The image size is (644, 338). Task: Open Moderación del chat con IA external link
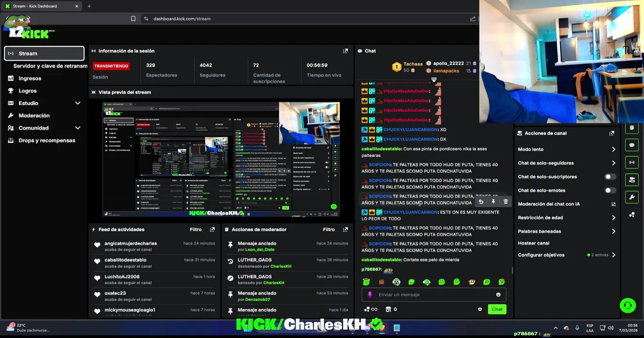(613, 204)
